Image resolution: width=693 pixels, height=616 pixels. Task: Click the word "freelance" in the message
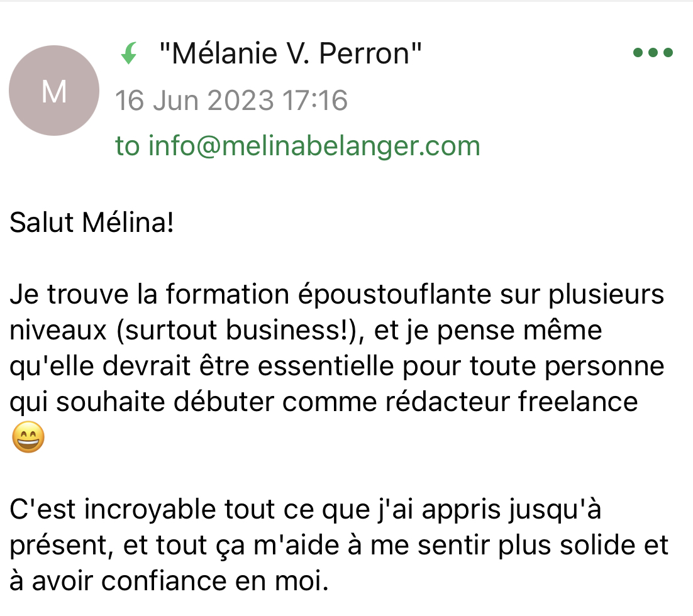pos(577,402)
